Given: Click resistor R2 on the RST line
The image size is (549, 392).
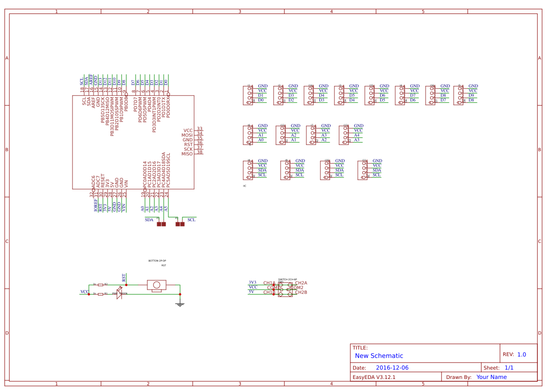Looking at the screenshot, I should pyautogui.click(x=101, y=285).
